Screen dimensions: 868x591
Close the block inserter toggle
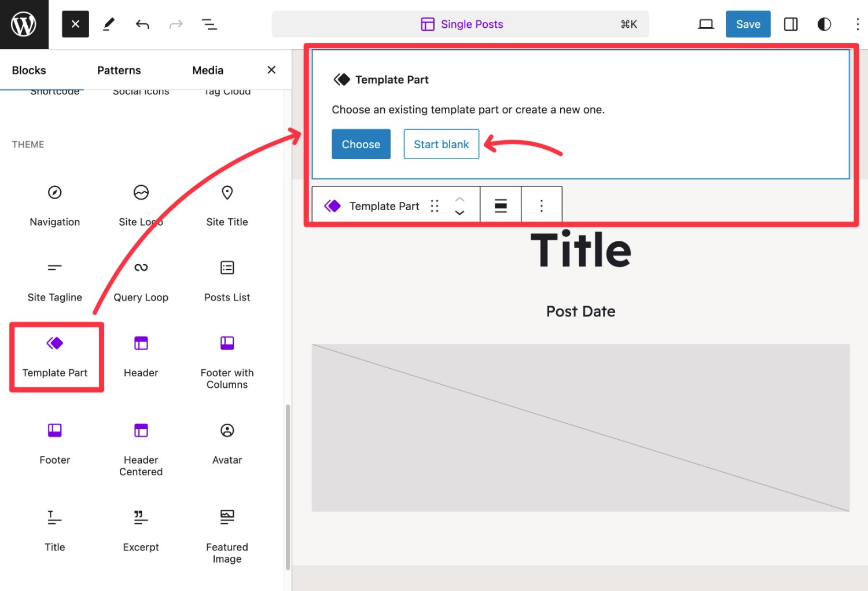[x=75, y=24]
